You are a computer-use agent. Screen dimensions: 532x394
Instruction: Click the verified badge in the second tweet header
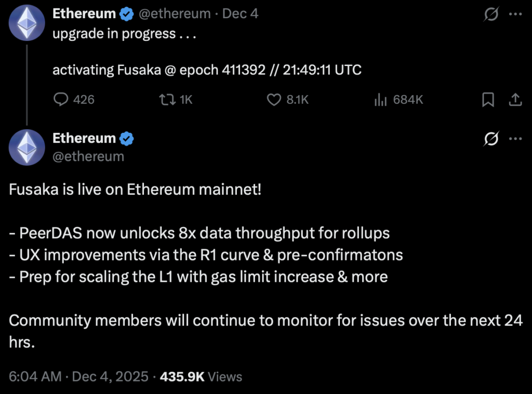126,138
